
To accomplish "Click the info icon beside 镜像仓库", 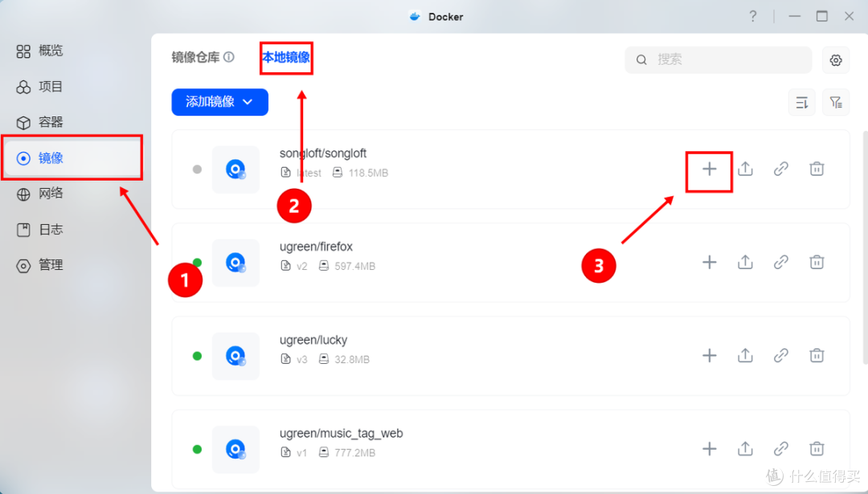I will point(228,57).
